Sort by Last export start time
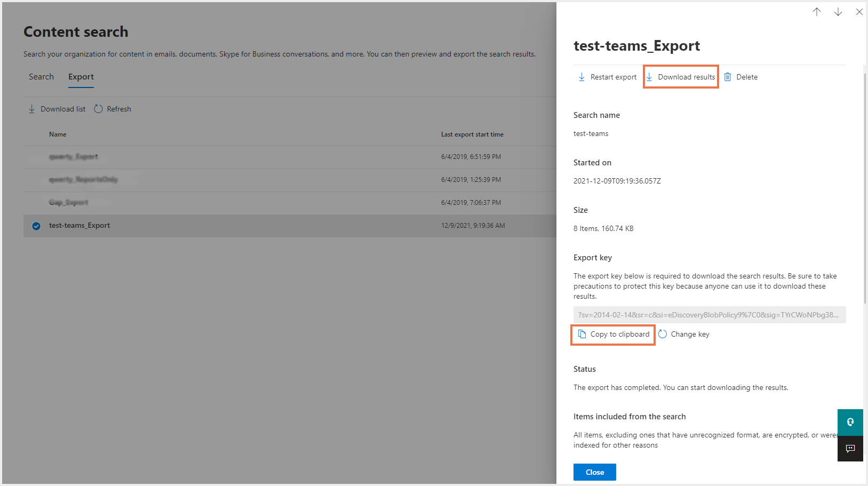868x486 pixels. (472, 134)
